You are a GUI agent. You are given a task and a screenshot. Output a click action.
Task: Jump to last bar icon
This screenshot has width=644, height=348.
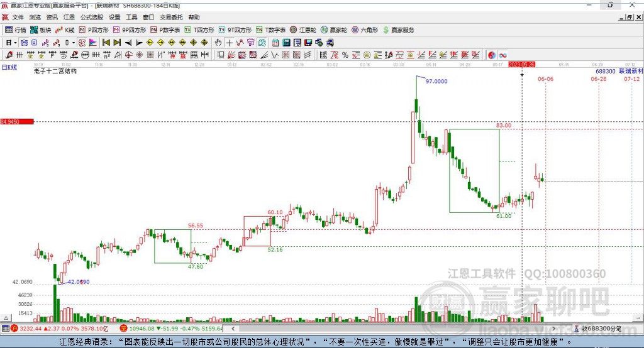(117, 43)
